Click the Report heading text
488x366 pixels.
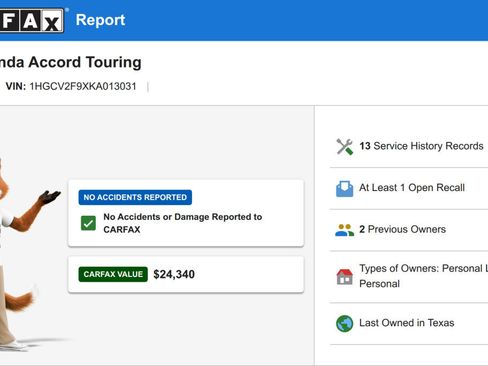click(x=100, y=20)
